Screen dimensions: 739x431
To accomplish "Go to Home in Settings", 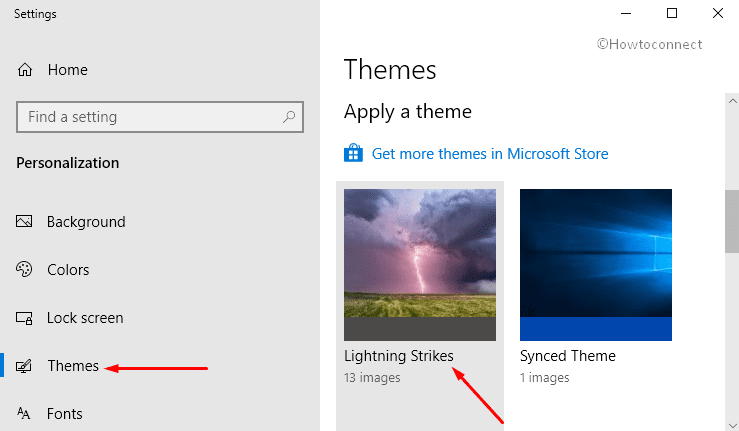I will [67, 70].
